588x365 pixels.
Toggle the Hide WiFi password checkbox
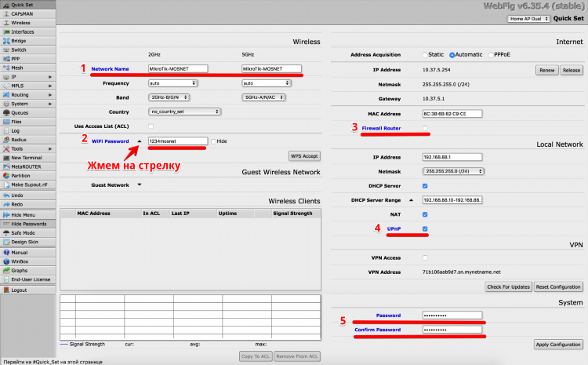click(213, 141)
